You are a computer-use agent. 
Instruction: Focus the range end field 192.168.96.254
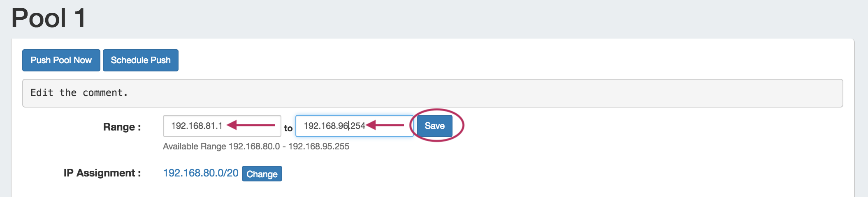334,126
